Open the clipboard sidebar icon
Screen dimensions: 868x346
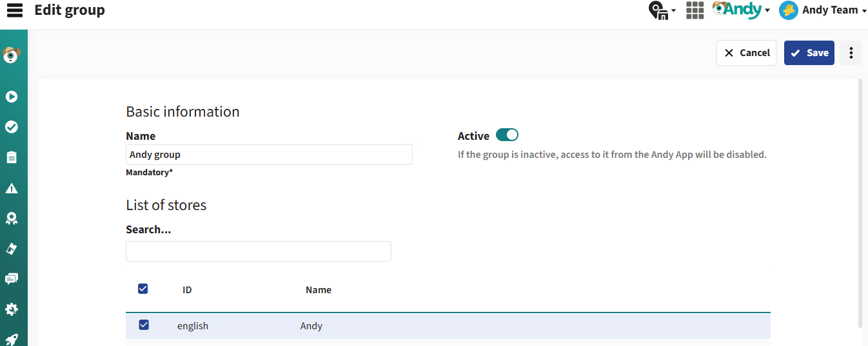(12, 157)
